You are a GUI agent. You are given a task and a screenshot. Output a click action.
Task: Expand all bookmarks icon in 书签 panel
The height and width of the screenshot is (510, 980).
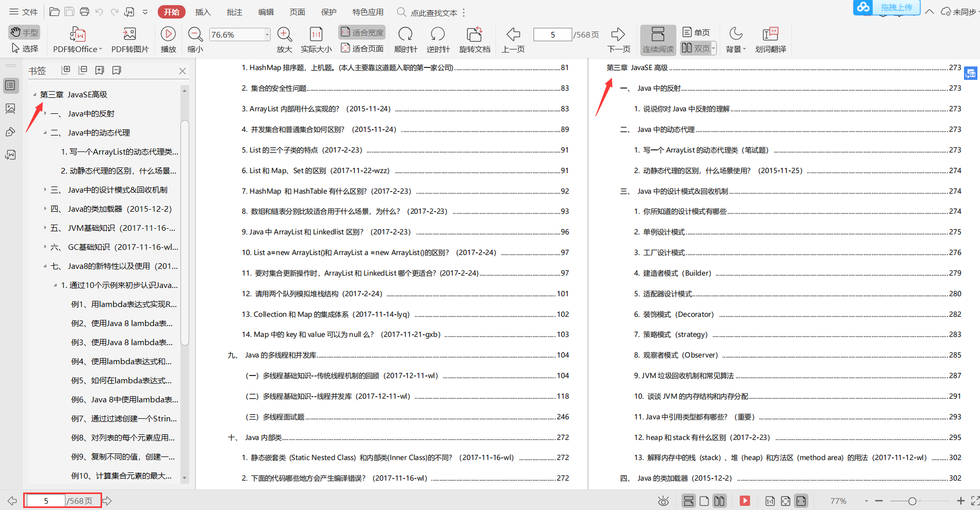click(65, 70)
